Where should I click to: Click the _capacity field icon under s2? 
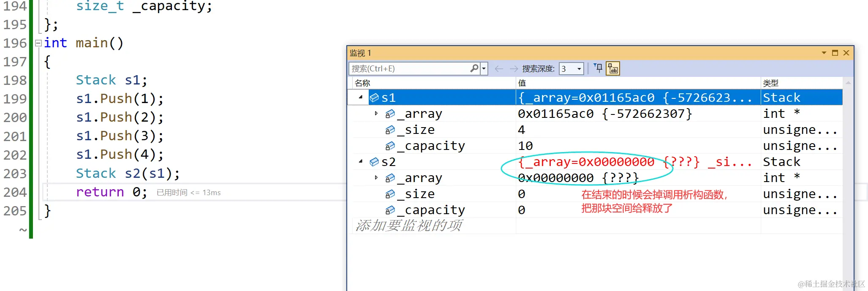390,210
